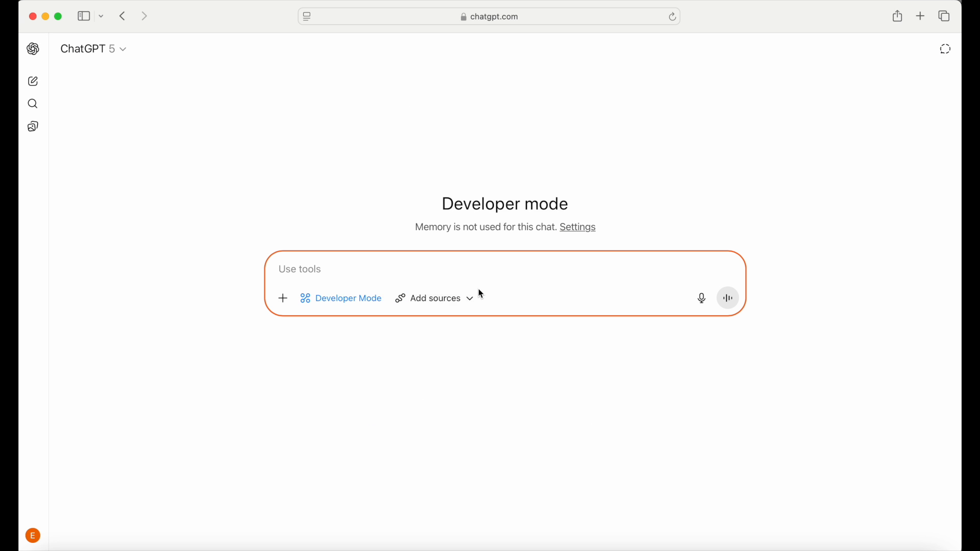Open the profile avatar at bottom left
The image size is (980, 551).
pos(33,535)
